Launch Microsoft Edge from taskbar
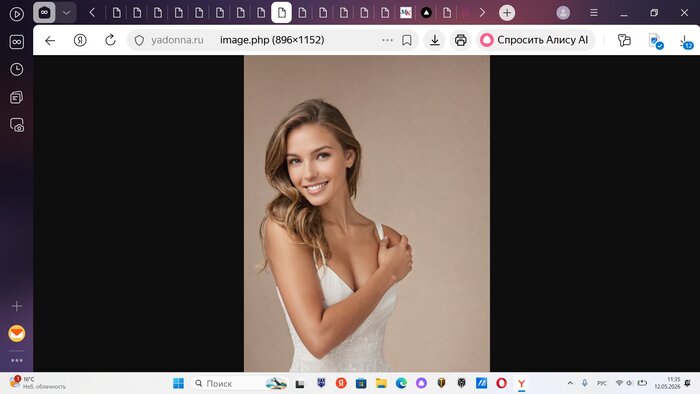The width and height of the screenshot is (700, 394). (x=401, y=383)
